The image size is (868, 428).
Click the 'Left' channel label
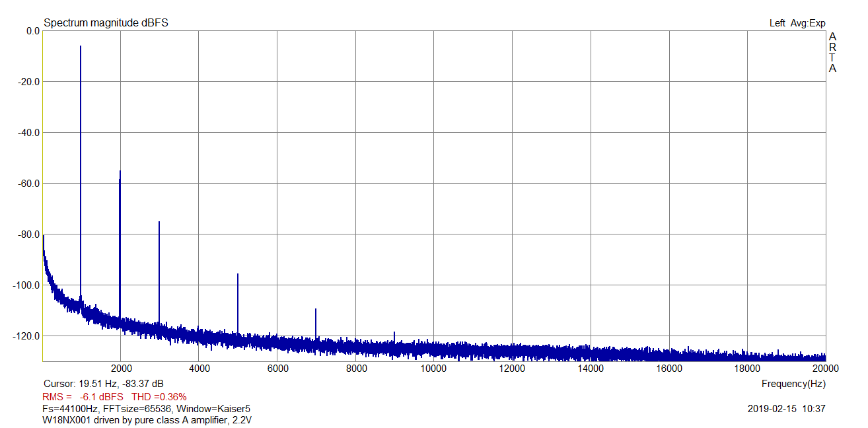coord(778,23)
